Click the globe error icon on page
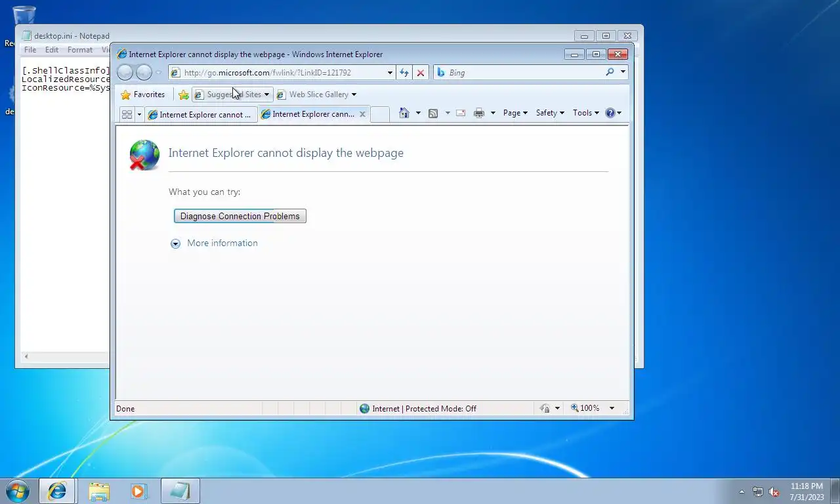Image resolution: width=840 pixels, height=504 pixels. point(144,155)
